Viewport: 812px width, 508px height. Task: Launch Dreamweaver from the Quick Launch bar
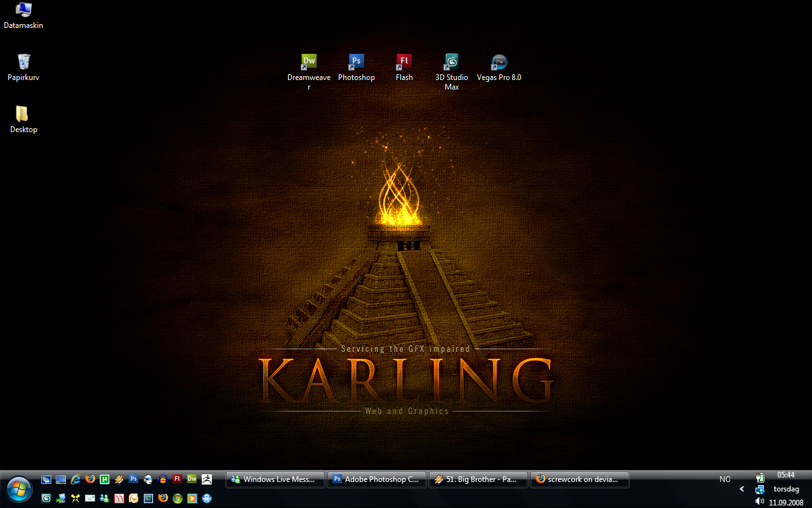coord(192,479)
